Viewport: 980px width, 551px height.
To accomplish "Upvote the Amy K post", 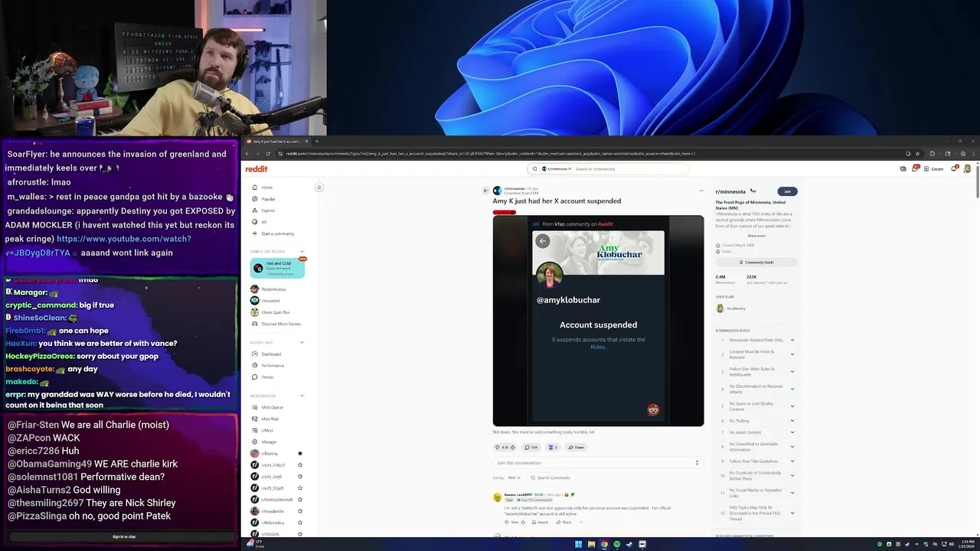I will (498, 447).
